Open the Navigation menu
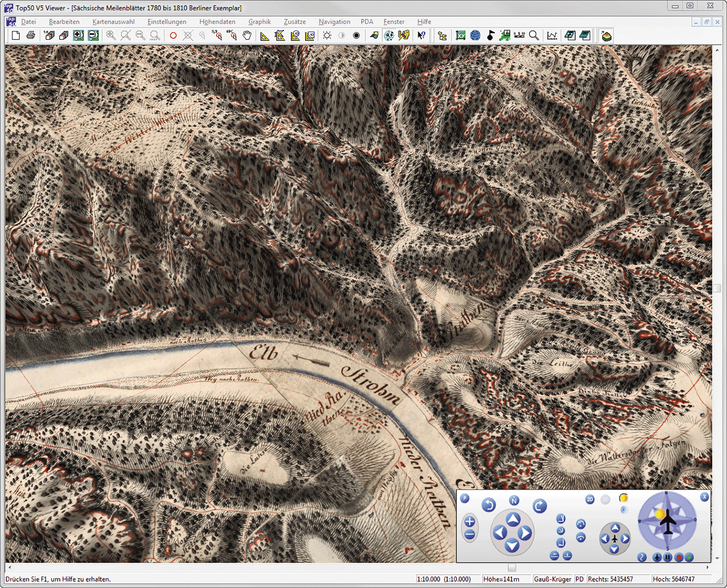The image size is (727, 588). point(334,22)
